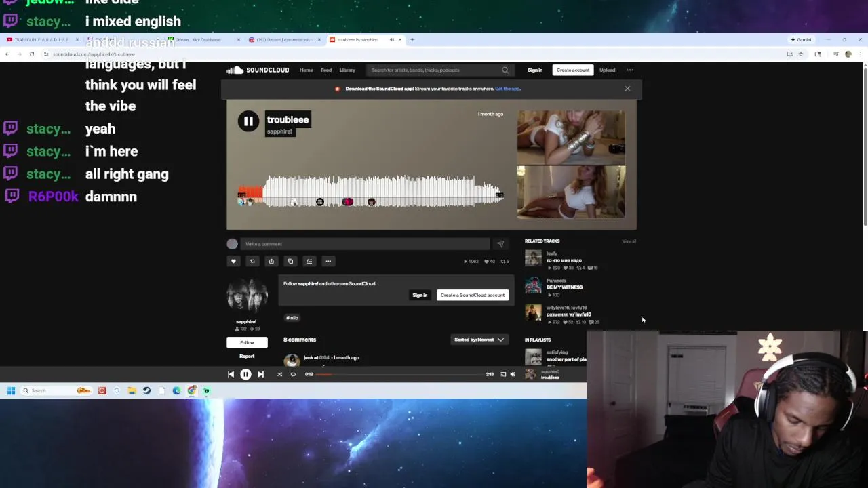Repost the track using the repost icon
Screen dimensions: 868x488
click(x=252, y=261)
